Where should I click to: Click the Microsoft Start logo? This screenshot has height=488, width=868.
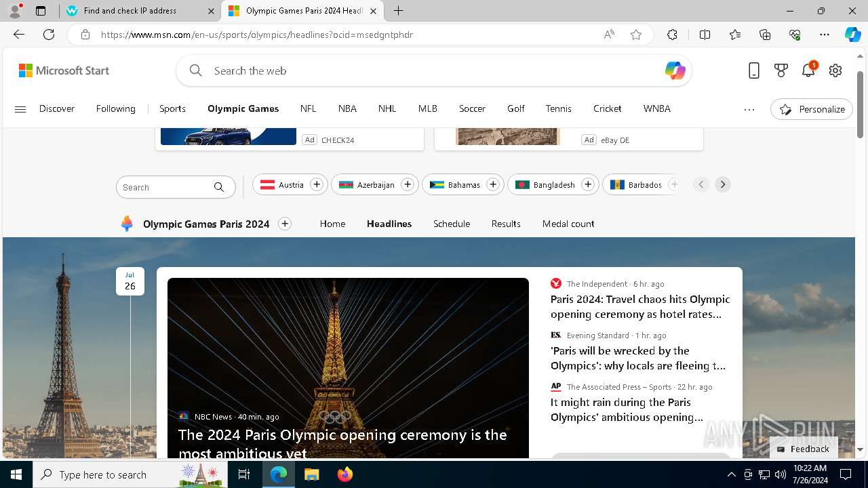64,70
